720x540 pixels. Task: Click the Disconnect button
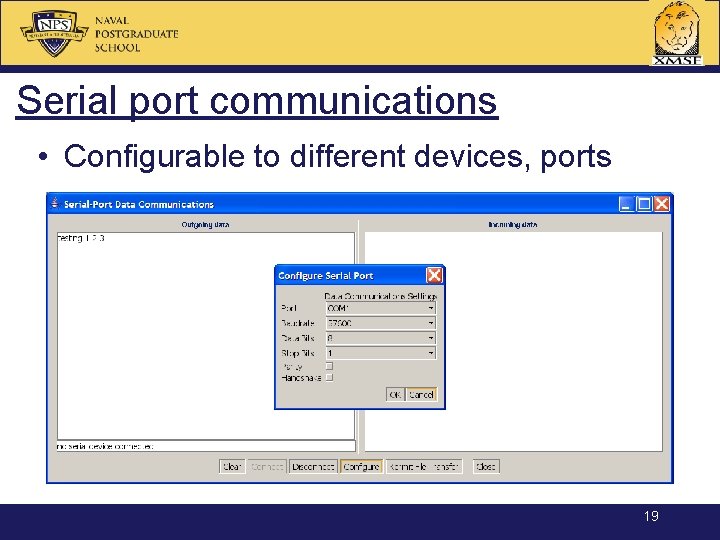click(x=313, y=467)
